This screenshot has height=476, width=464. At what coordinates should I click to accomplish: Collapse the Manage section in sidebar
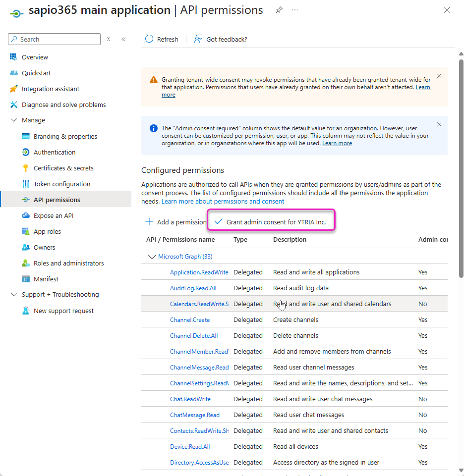pos(14,120)
